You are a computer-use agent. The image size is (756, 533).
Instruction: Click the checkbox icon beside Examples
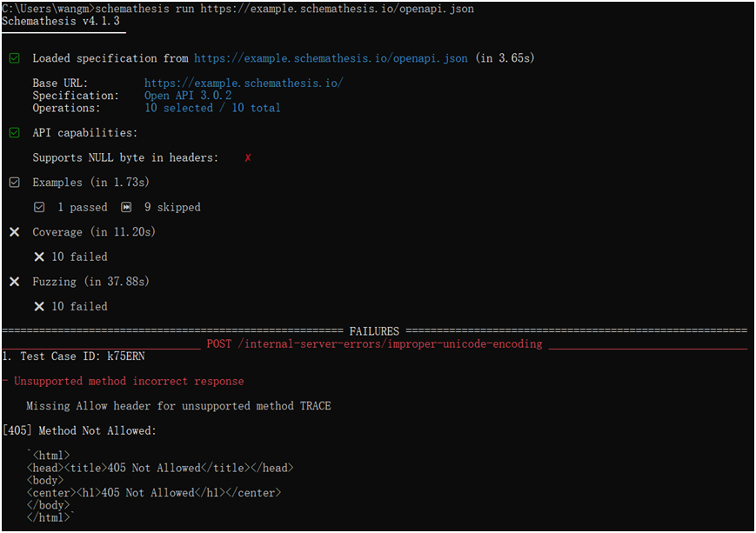point(14,183)
